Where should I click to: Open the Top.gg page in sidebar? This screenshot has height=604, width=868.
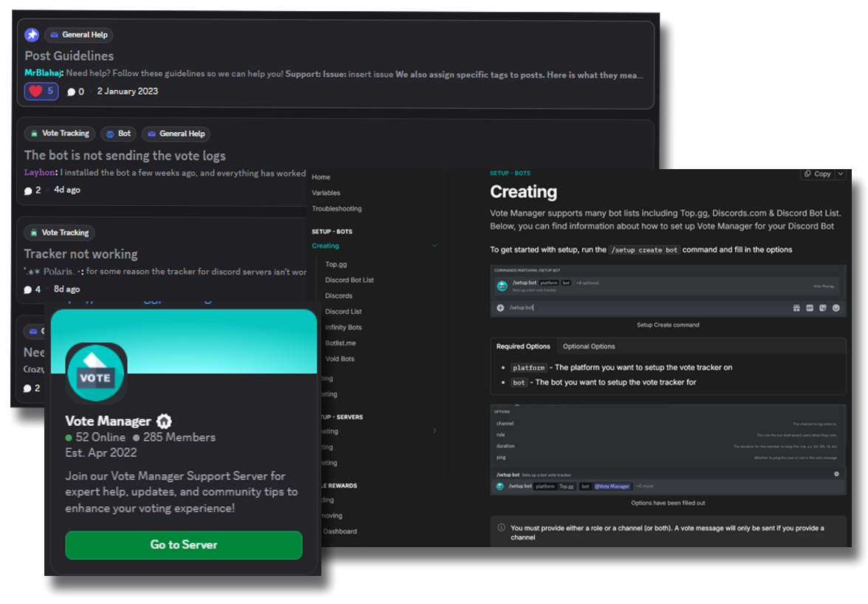(x=336, y=264)
